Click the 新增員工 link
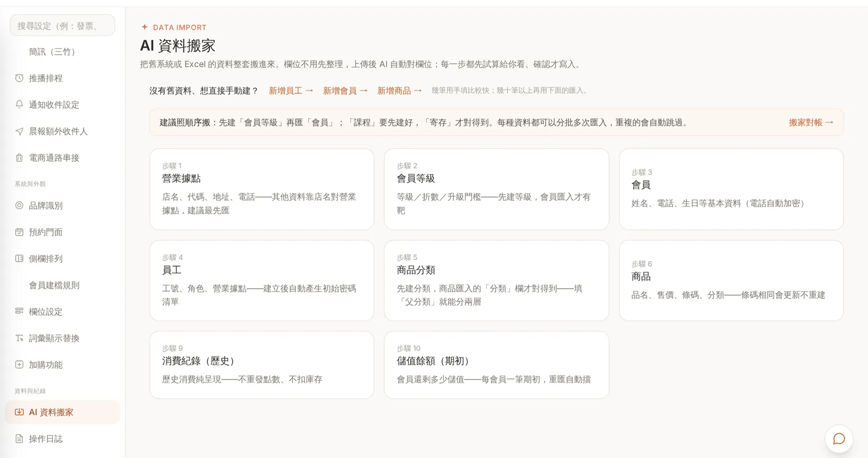This screenshot has height=458, width=868. pos(291,91)
